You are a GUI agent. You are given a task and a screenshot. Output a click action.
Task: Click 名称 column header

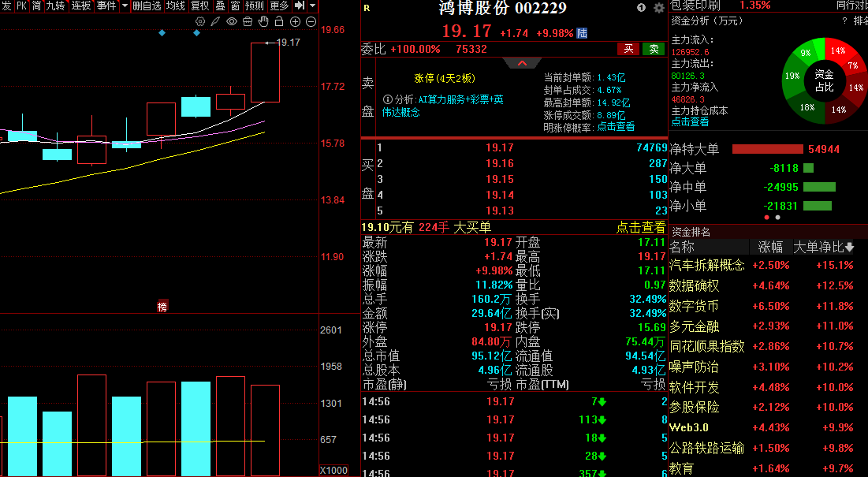(x=682, y=247)
